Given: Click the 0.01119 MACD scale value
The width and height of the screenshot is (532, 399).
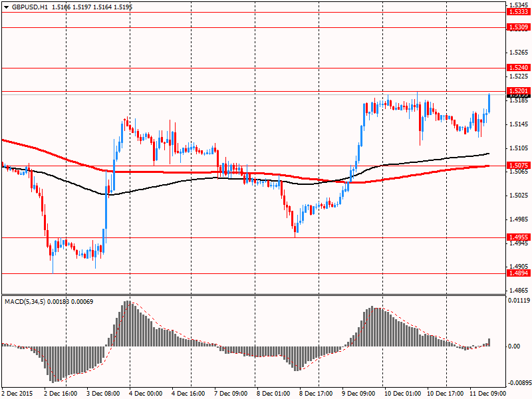Looking at the screenshot, I should pos(519,301).
